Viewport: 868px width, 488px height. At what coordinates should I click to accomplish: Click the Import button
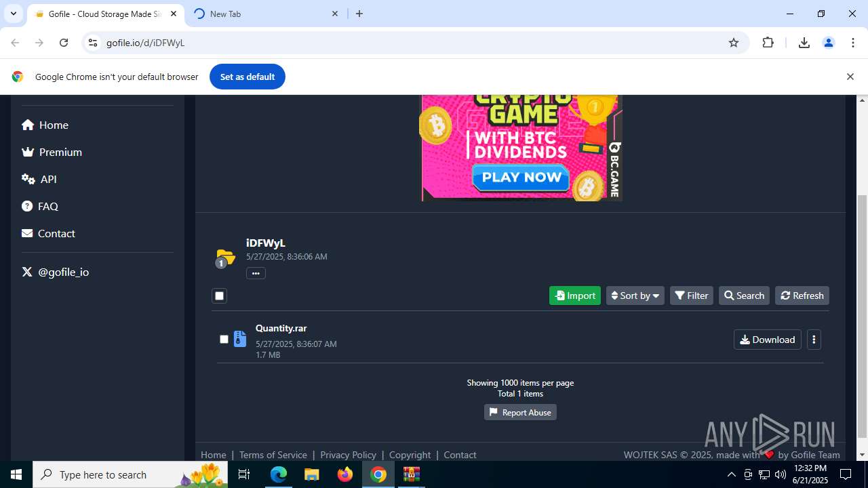point(575,296)
